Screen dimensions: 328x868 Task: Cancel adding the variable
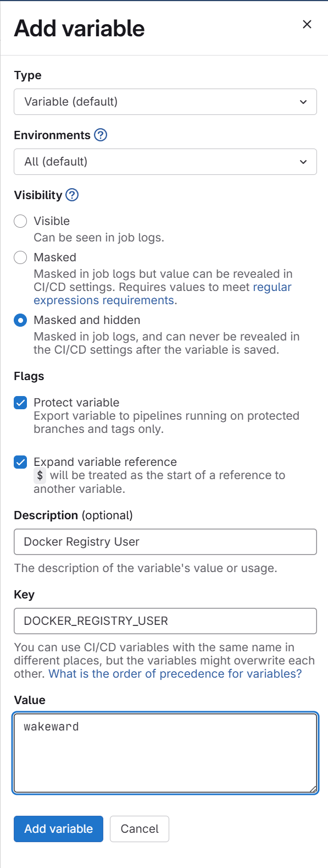(139, 829)
